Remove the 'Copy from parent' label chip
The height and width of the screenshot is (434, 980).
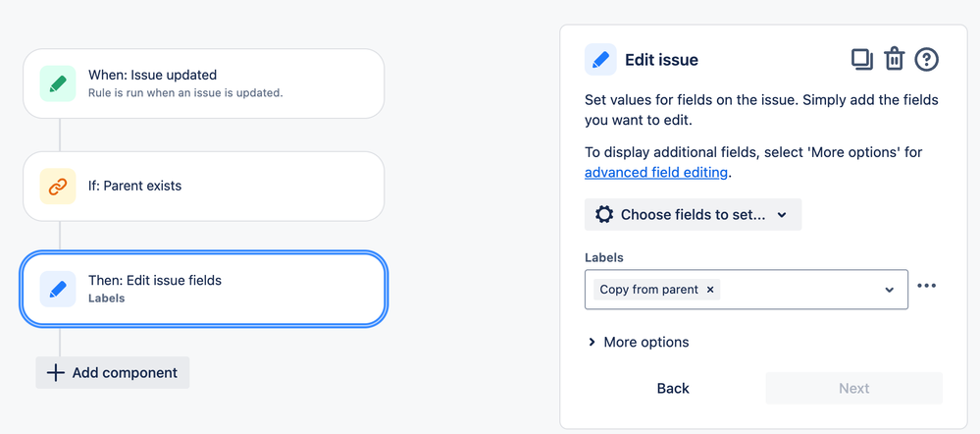(710, 290)
